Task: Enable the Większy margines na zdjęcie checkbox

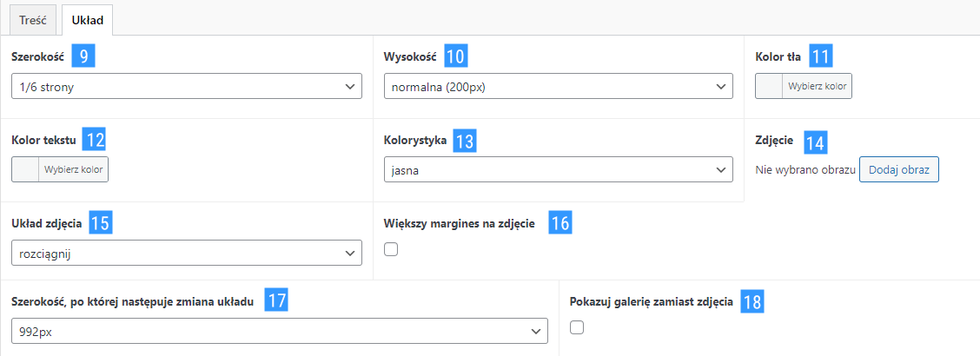Action: pos(391,250)
